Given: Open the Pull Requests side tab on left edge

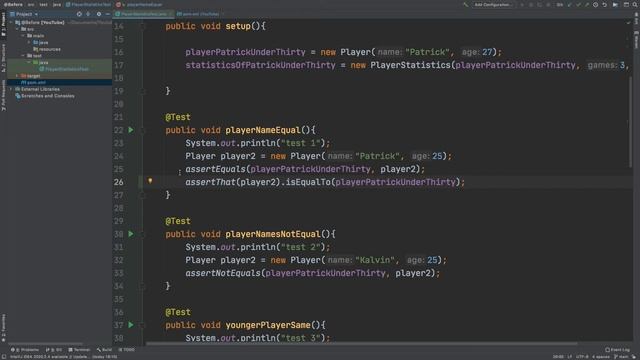Looking at the screenshot, I should (x=3, y=95).
